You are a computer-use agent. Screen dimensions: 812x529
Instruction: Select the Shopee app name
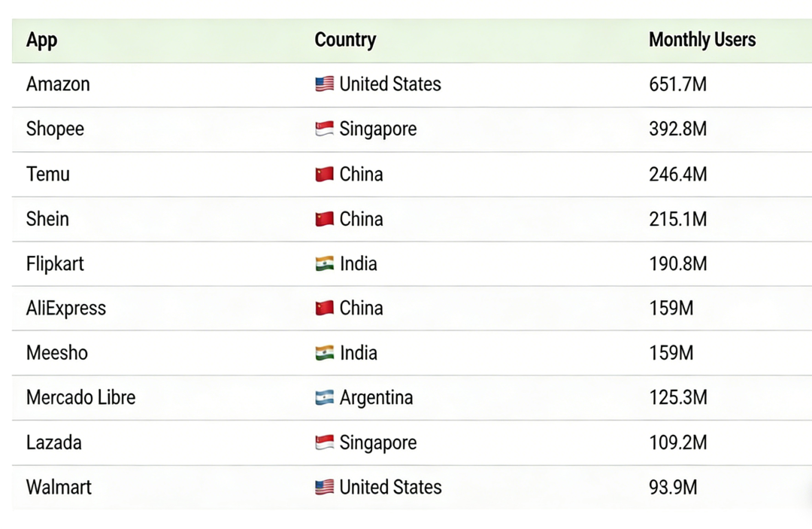click(x=55, y=129)
